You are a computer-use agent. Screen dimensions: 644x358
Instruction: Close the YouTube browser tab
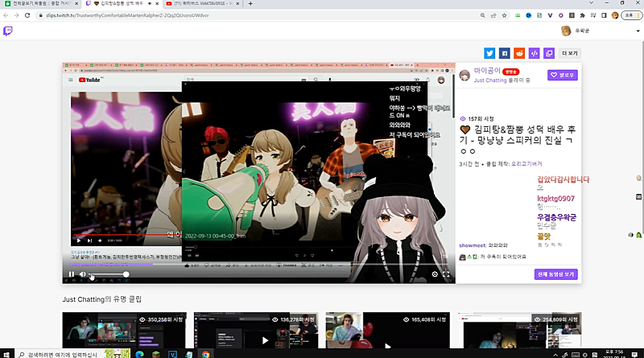237,4
